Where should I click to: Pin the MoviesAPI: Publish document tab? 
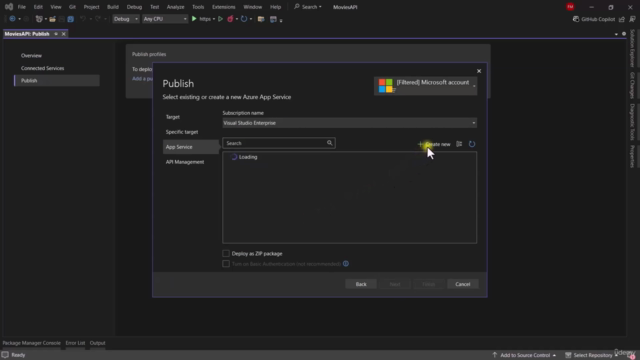coord(56,34)
